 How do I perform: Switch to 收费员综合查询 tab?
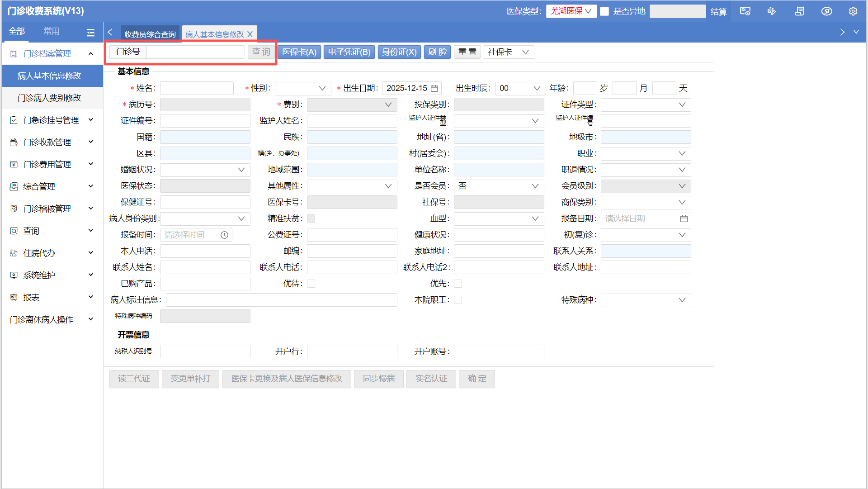tap(150, 34)
